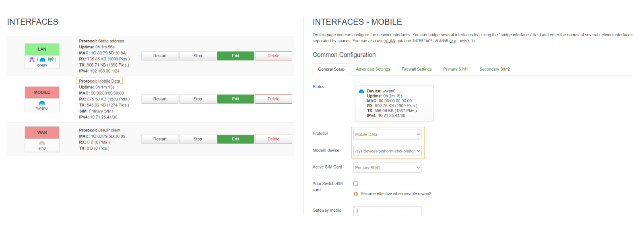Viewport: 644px width, 229px height.
Task: Open the Protocol dropdown showing Mobile Data
Action: tap(387, 134)
